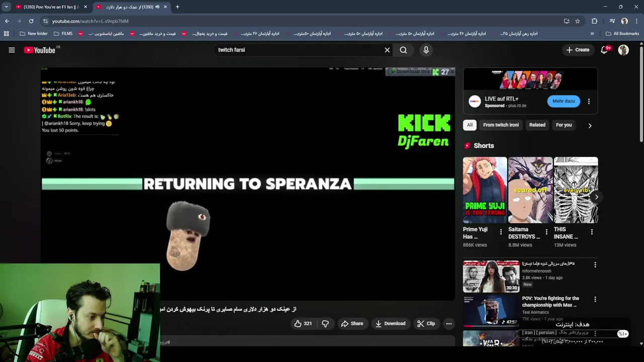Select the Related filter chip

coord(537,125)
